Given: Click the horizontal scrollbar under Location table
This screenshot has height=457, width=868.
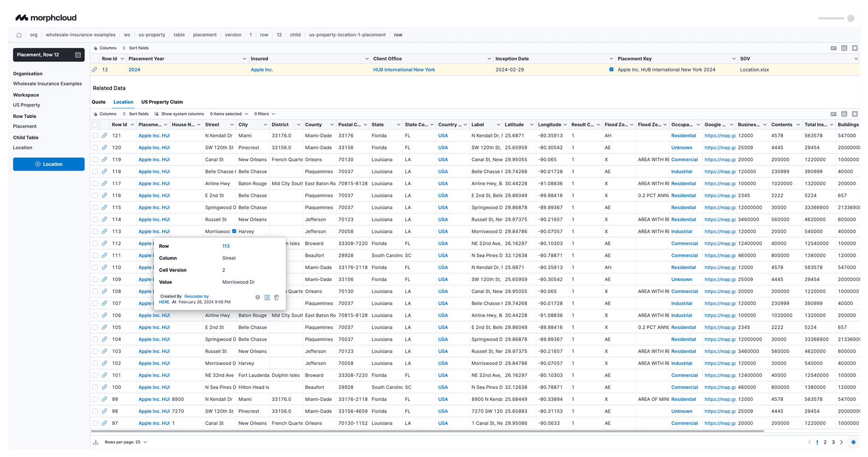Looking at the screenshot, I should (x=428, y=431).
